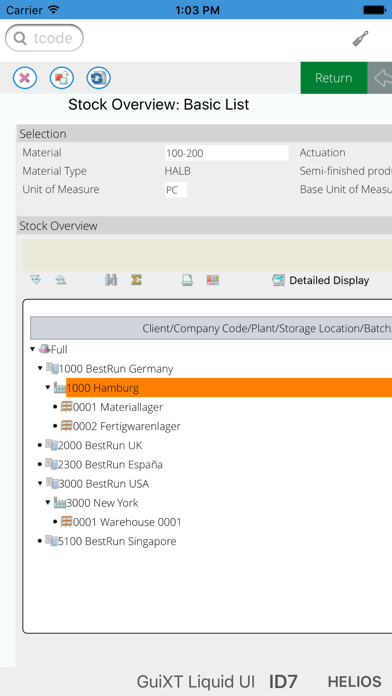The image size is (392, 696).
Task: Tap the red X cancel icon
Action: coord(25,79)
